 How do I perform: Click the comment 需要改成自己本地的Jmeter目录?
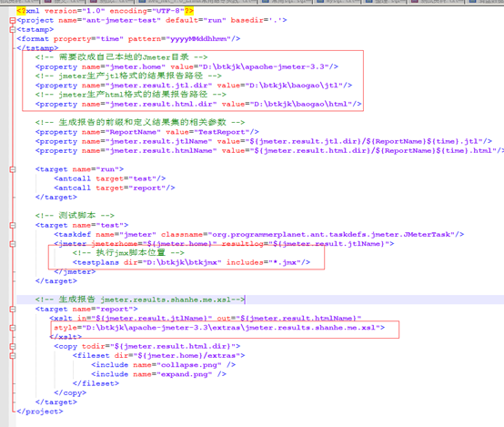(122, 57)
